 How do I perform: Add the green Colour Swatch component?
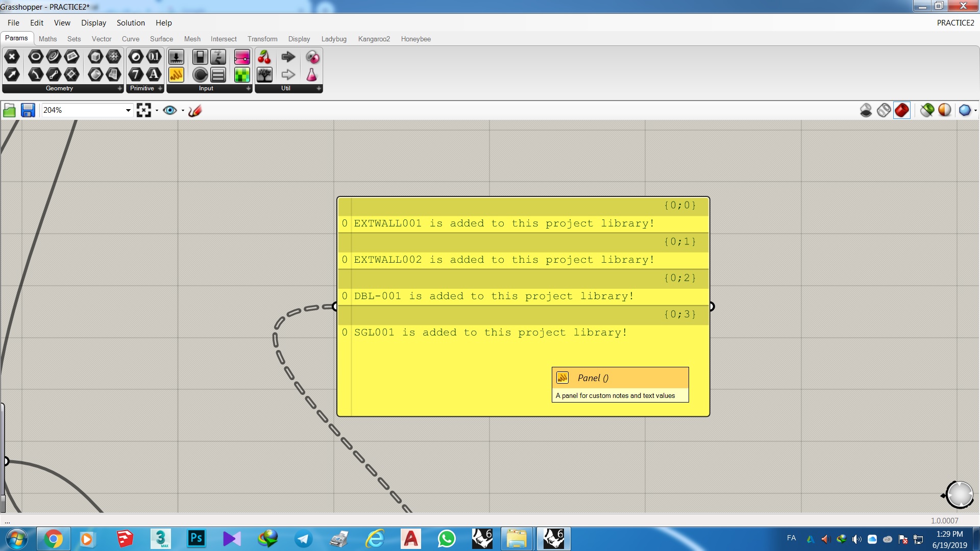(242, 74)
